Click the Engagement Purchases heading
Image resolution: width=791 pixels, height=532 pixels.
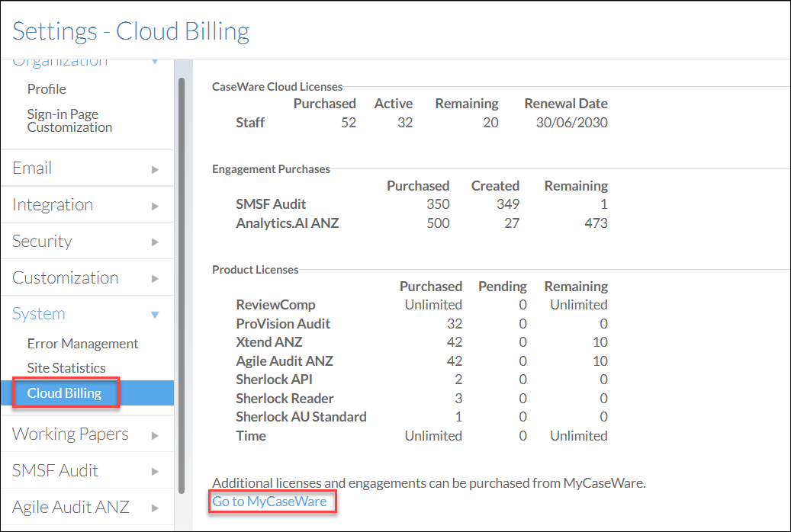(271, 169)
